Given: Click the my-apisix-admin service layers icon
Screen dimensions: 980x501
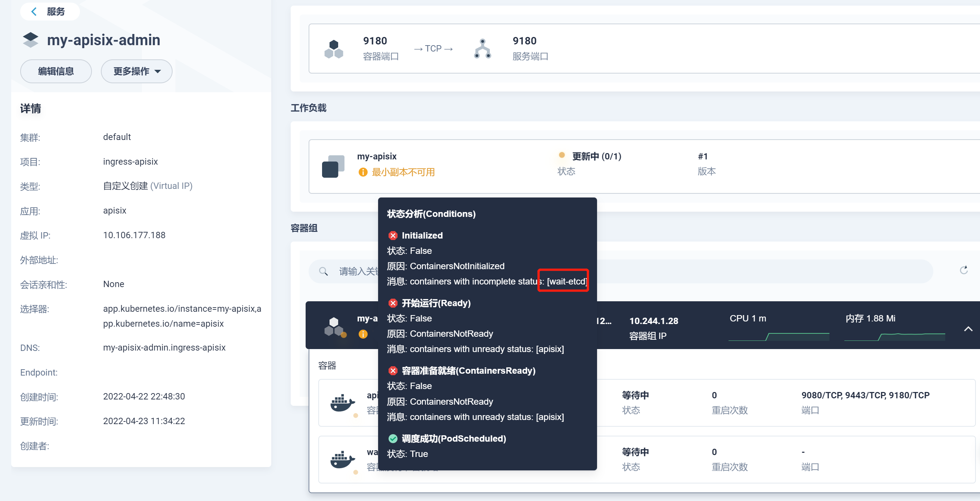Looking at the screenshot, I should 30,40.
